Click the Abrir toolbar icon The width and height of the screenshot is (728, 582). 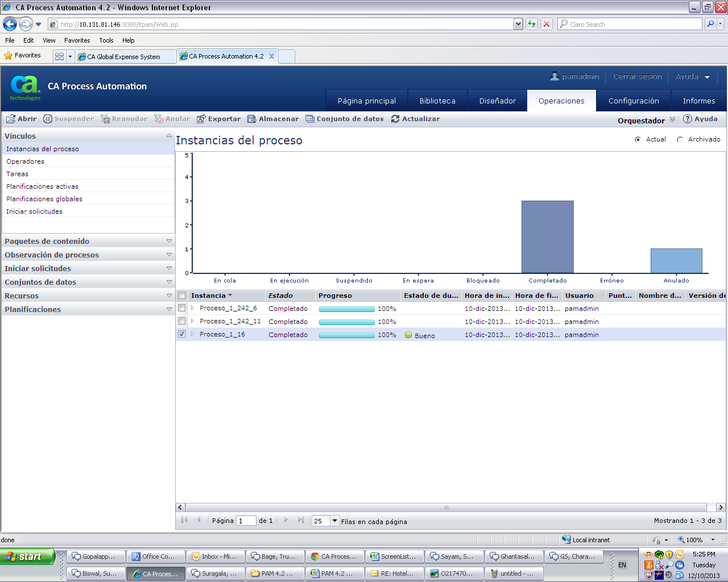pos(11,119)
